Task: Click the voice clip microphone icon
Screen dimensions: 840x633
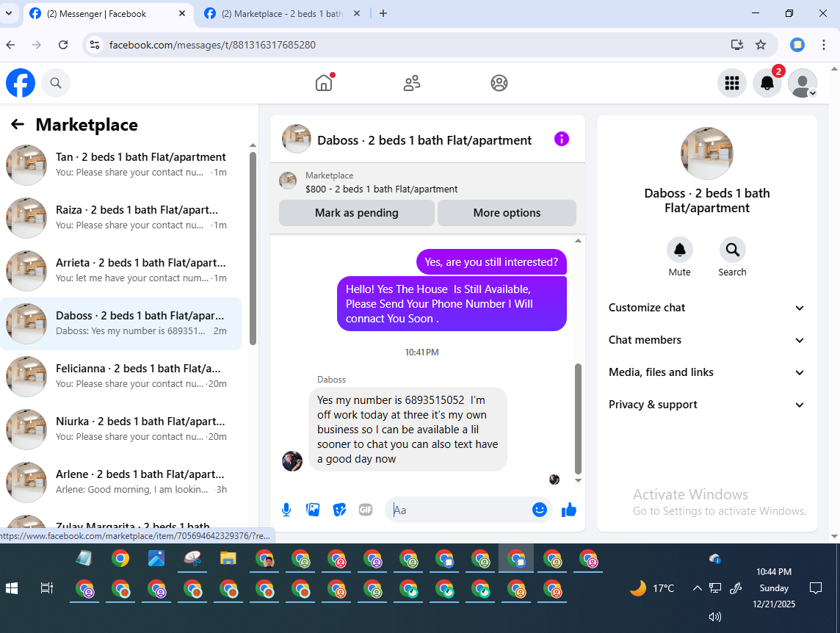Action: 286,510
